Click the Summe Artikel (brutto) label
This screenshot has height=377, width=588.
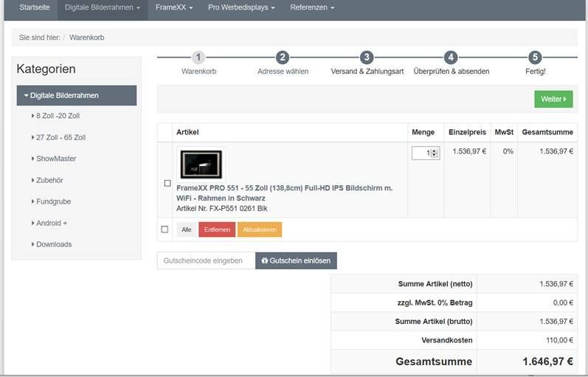coord(434,322)
